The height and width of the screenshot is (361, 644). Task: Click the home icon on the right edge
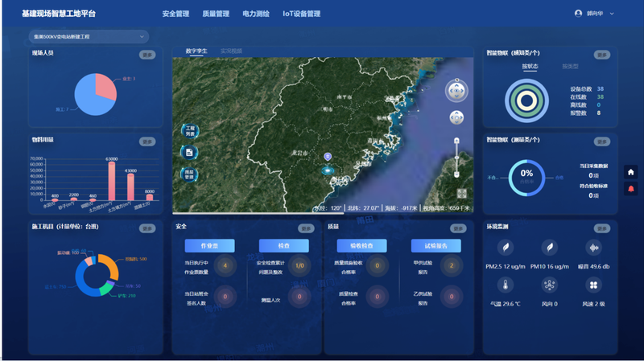click(631, 172)
